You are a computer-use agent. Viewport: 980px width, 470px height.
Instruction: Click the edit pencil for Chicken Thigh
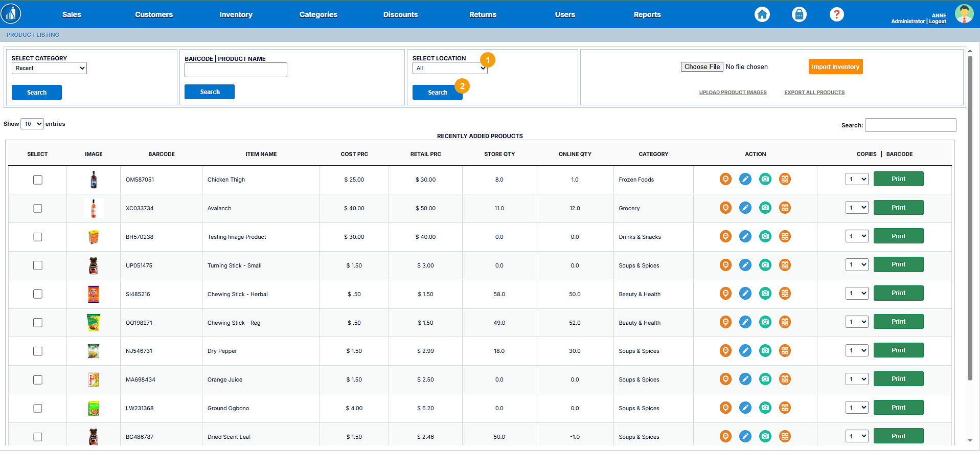745,179
